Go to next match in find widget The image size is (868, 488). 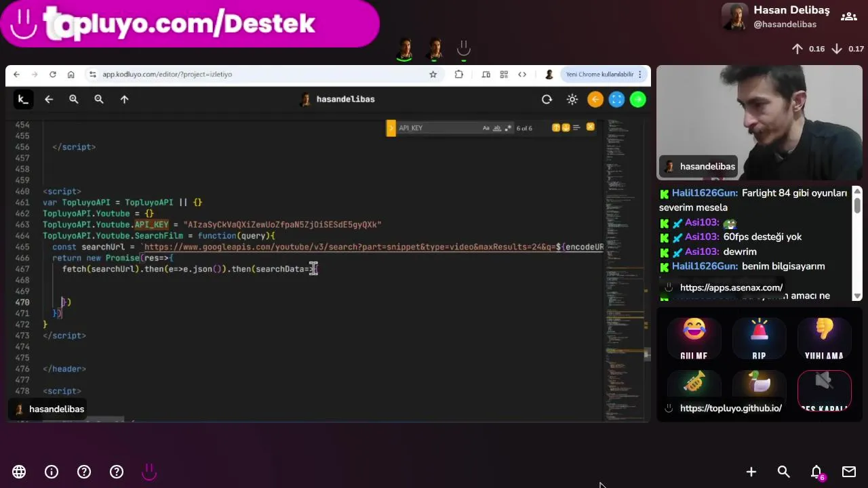click(566, 127)
